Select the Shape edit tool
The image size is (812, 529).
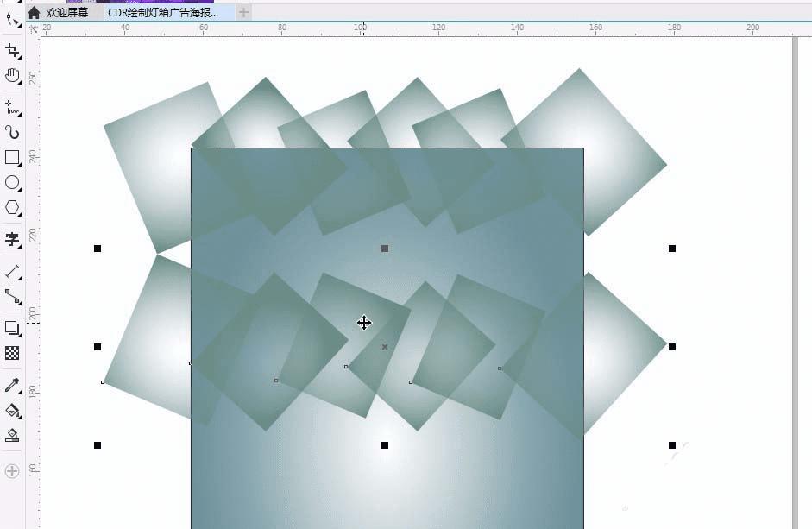[x=12, y=20]
